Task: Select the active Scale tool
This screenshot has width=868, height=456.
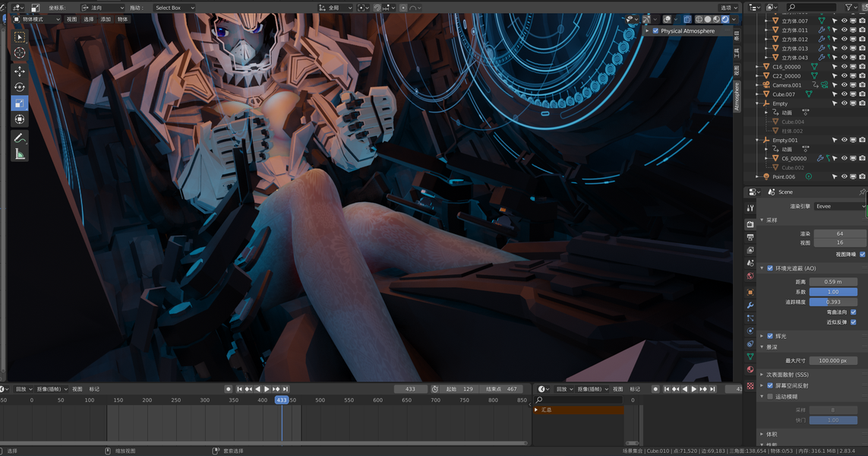Action: pos(20,103)
